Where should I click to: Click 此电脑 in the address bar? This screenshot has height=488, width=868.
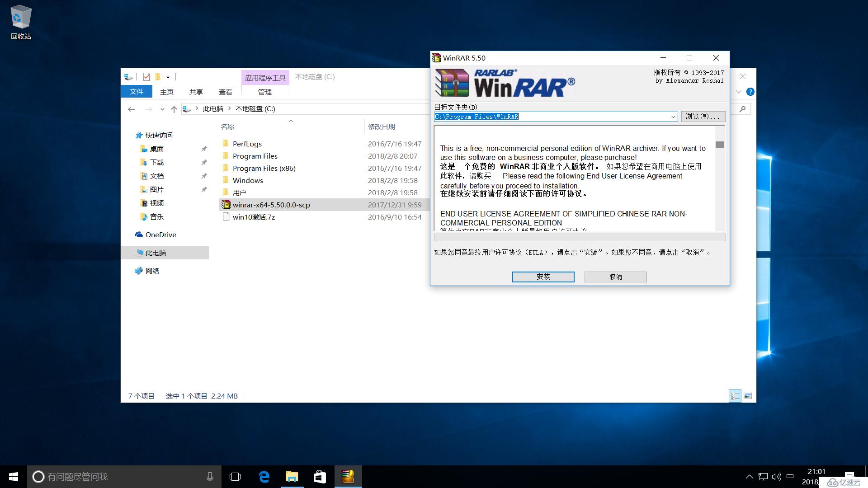click(213, 109)
